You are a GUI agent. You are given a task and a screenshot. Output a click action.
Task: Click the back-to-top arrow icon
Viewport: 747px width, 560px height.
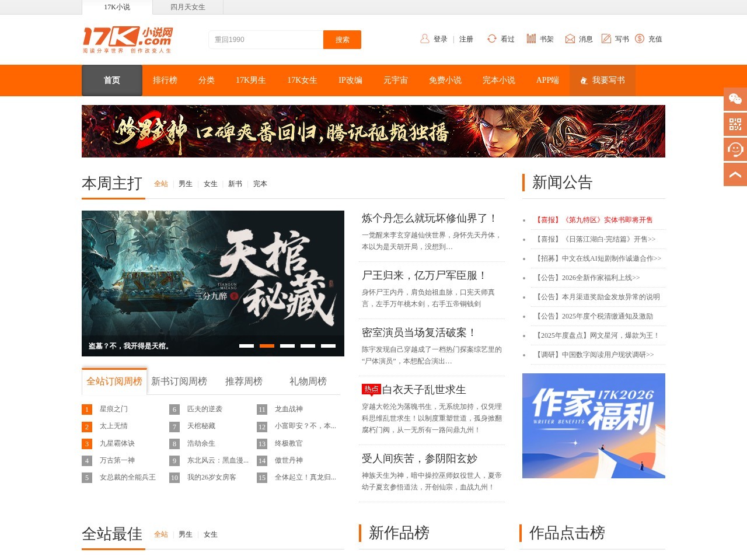tap(735, 174)
